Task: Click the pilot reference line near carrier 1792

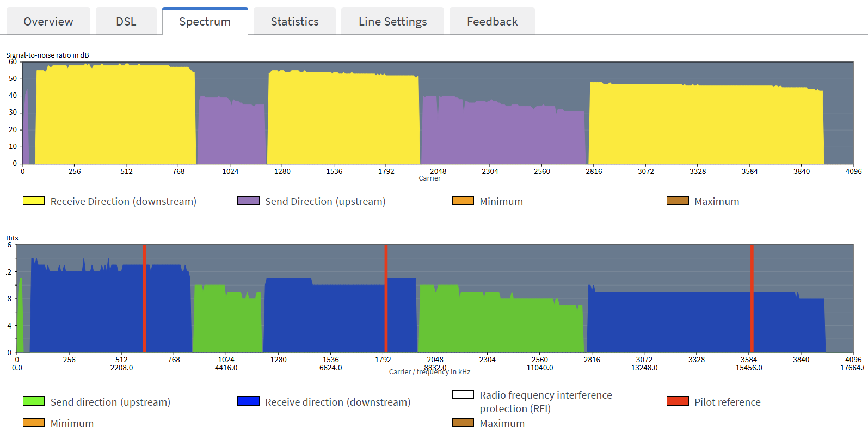Action: click(386, 299)
